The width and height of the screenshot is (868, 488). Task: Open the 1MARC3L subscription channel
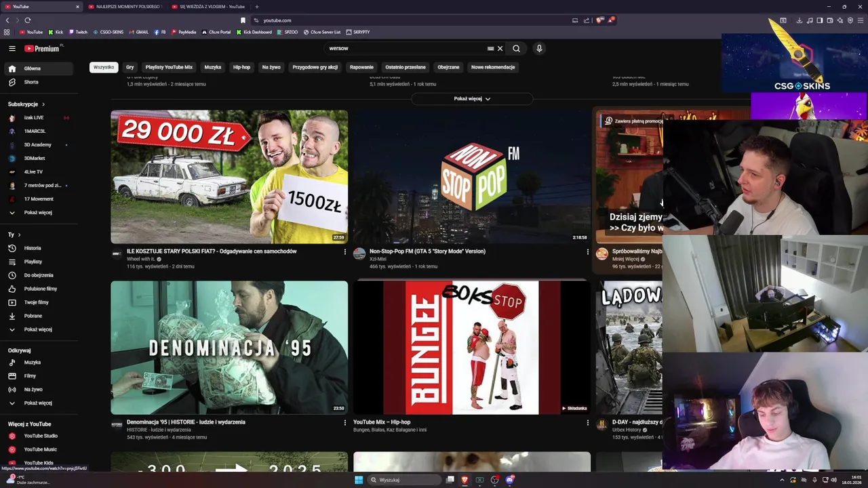tap(39, 131)
